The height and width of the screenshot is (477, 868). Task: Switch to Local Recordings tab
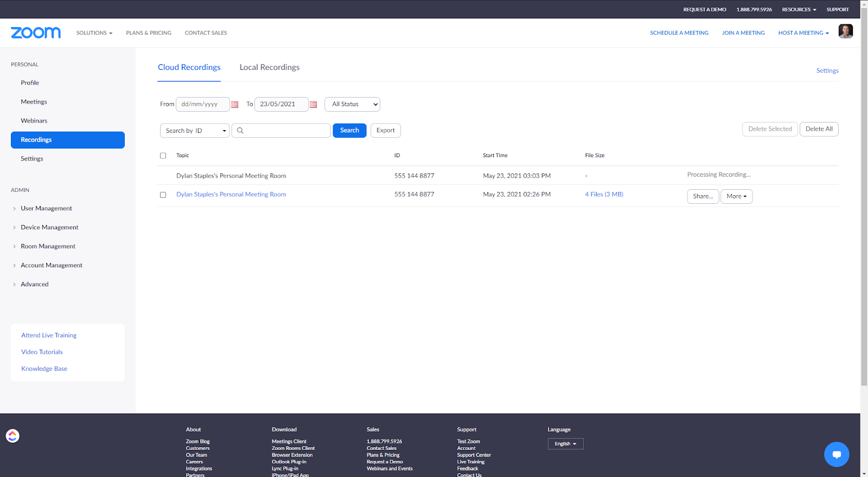pyautogui.click(x=270, y=67)
